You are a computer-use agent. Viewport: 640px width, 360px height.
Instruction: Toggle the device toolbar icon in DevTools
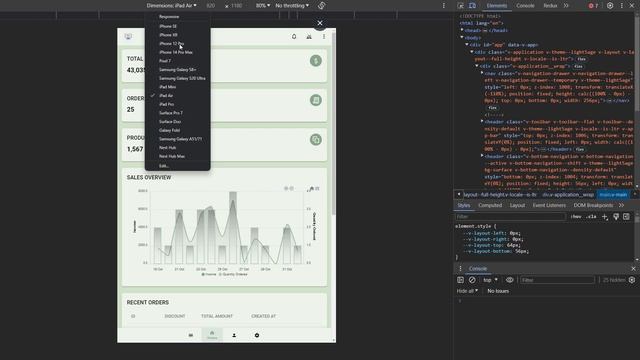(x=472, y=6)
